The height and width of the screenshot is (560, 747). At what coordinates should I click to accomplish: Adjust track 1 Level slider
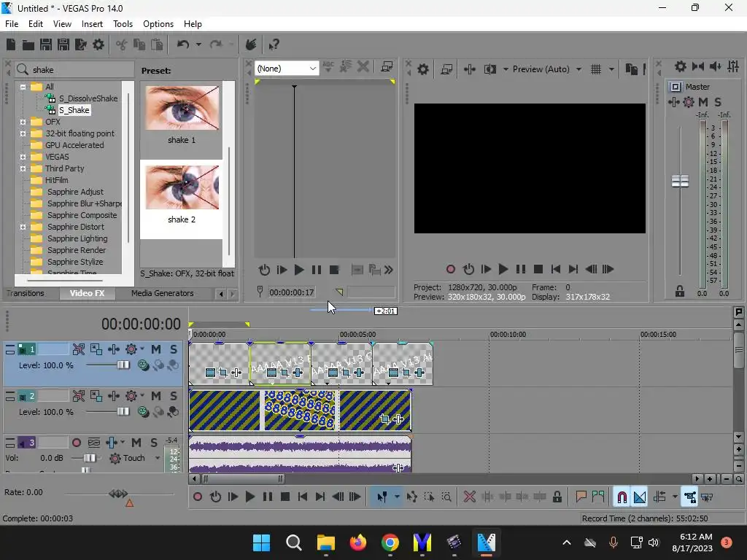pyautogui.click(x=123, y=365)
